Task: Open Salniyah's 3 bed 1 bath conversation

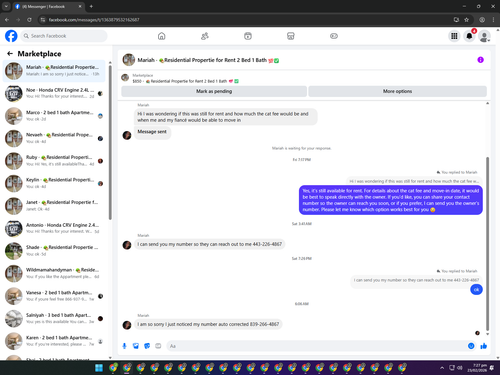Action: click(54, 318)
